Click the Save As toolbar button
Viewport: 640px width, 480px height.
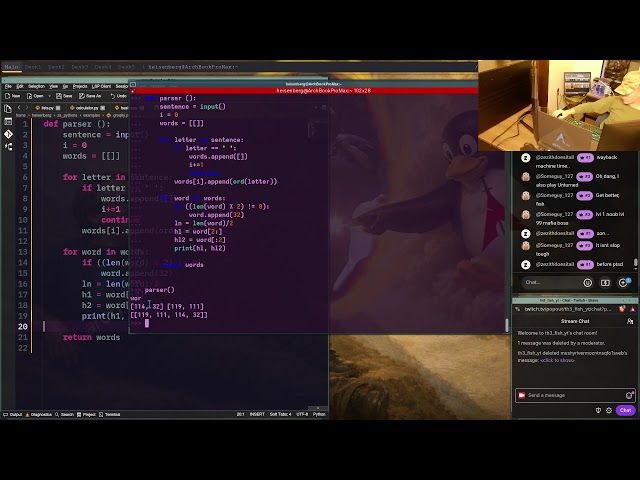[x=90, y=96]
